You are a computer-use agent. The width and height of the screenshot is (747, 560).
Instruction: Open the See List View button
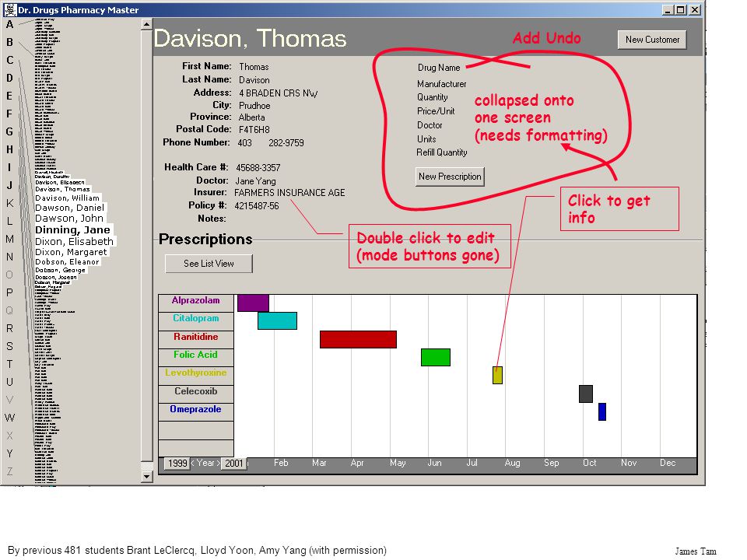[x=209, y=264]
